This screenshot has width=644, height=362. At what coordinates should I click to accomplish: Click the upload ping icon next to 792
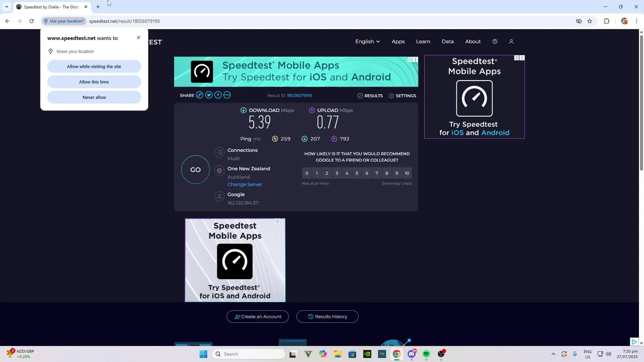coord(334,139)
